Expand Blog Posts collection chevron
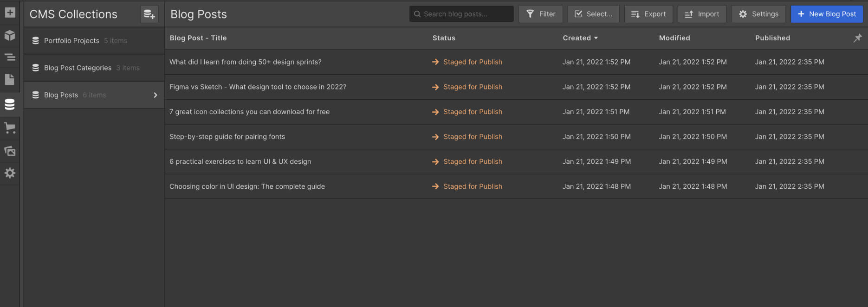Screen dimensions: 868x307 point(155,95)
